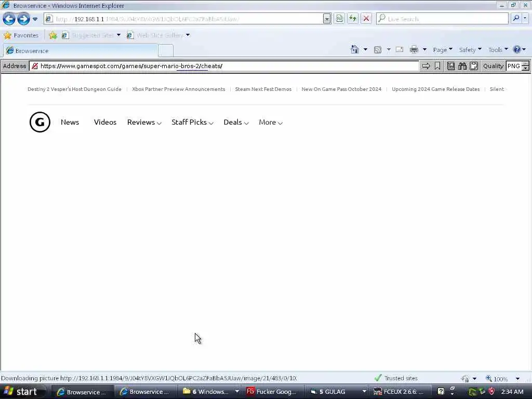Click the Browservice open bookmarks page icon
The width and height of the screenshot is (532, 399).
[x=451, y=66]
